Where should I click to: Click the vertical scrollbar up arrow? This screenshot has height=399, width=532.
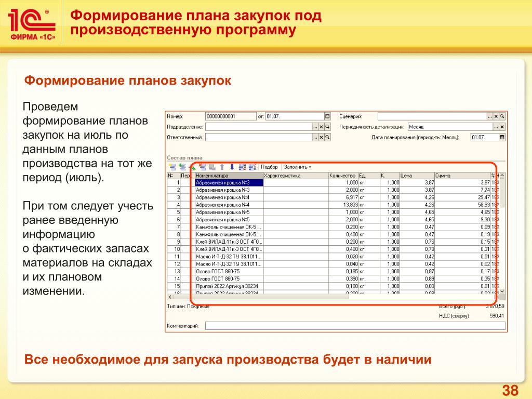point(502,176)
